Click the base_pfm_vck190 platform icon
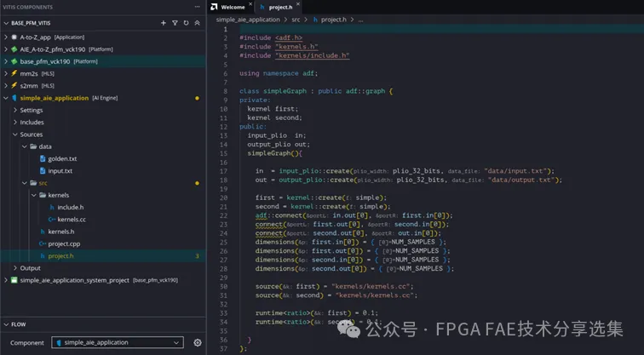This screenshot has height=355, width=644. [14, 61]
